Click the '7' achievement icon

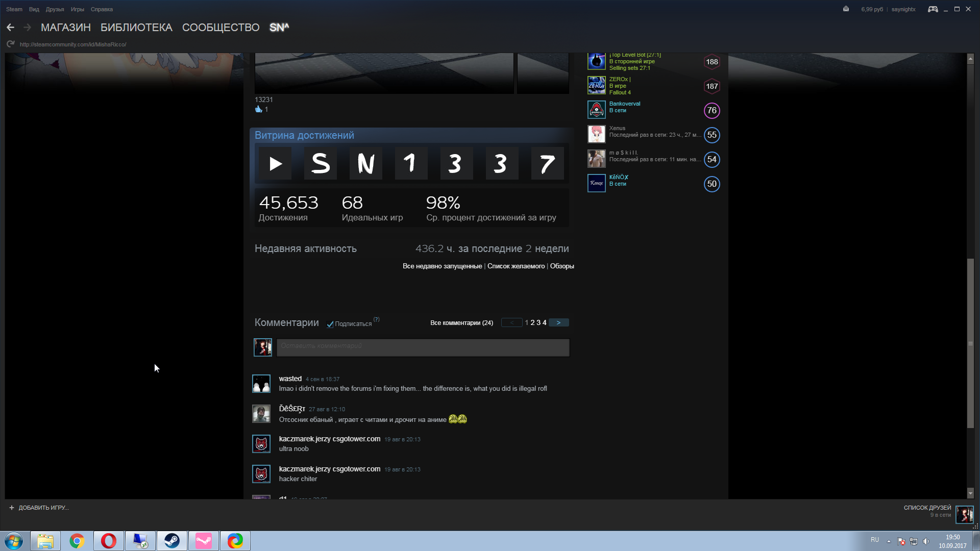[x=548, y=163]
